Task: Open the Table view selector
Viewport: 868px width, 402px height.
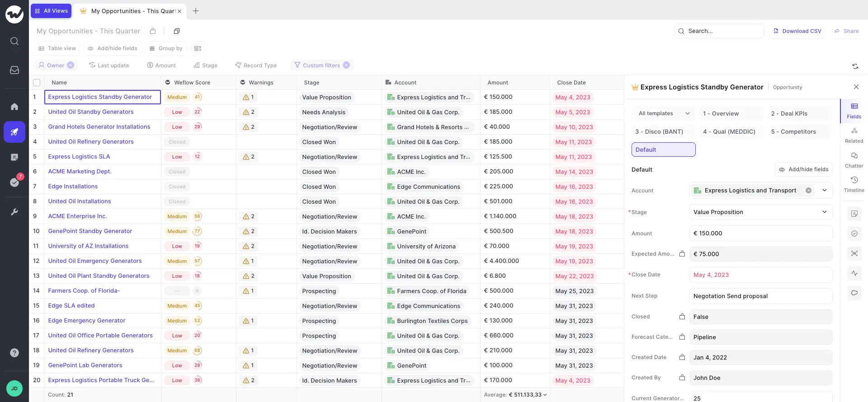Action: (57, 48)
